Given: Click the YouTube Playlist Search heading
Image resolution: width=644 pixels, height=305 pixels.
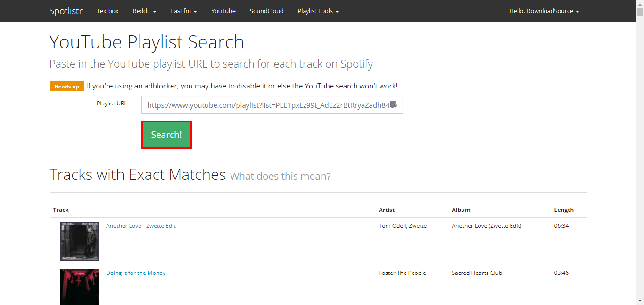Looking at the screenshot, I should [x=147, y=42].
